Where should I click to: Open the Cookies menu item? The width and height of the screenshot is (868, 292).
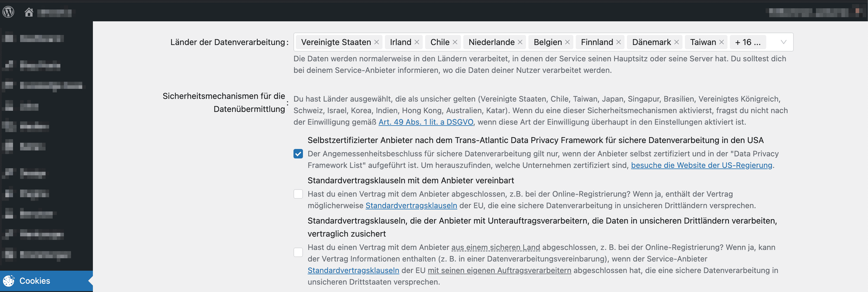(35, 280)
